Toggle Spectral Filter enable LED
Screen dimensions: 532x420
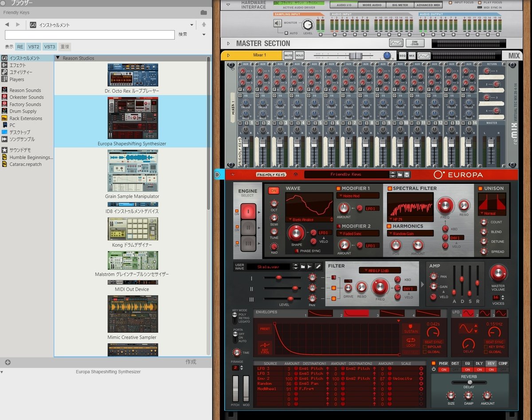[x=390, y=188]
